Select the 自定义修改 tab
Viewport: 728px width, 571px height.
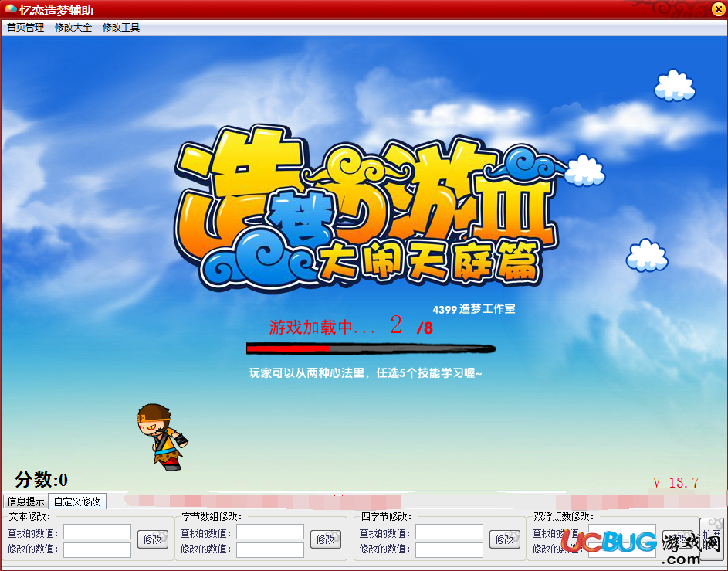click(x=77, y=501)
